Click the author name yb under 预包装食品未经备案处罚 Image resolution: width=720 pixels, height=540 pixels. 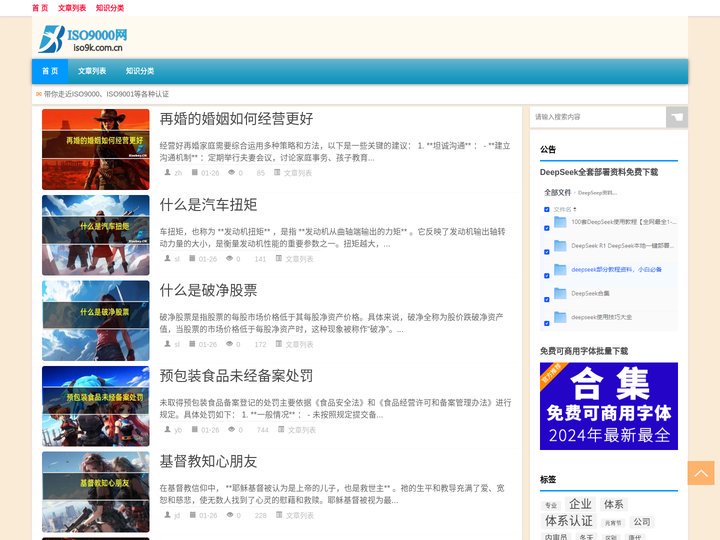point(178,430)
